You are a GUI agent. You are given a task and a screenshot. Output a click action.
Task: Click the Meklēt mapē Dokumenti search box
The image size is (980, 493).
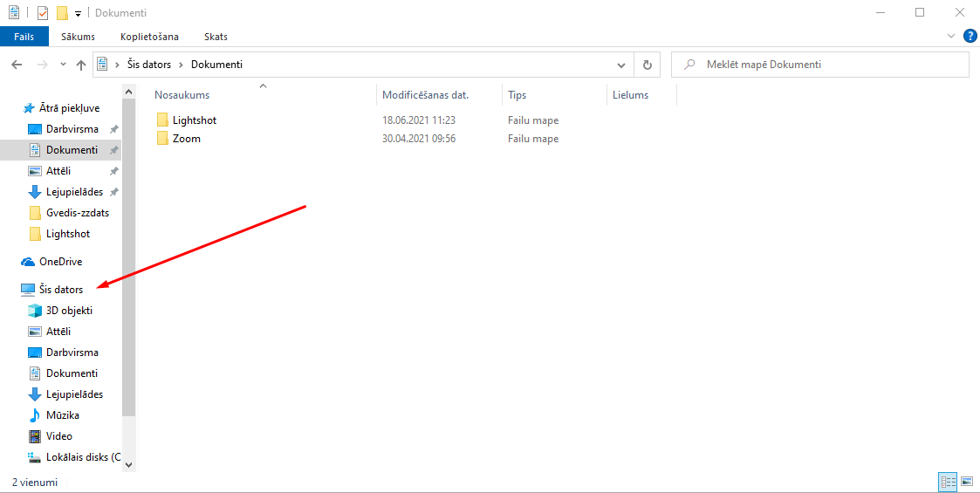click(821, 65)
